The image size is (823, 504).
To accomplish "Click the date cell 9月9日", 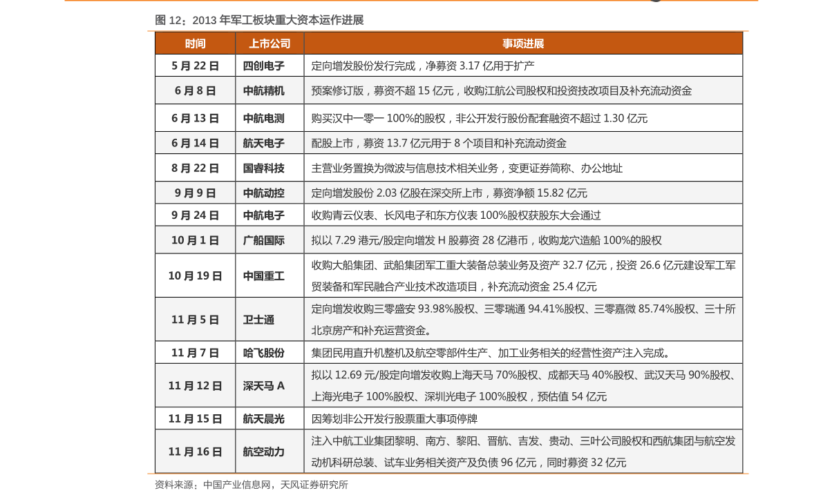I will (196, 193).
